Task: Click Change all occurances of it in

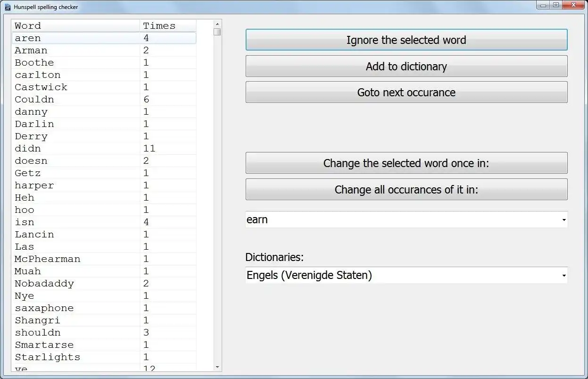Action: tap(406, 189)
